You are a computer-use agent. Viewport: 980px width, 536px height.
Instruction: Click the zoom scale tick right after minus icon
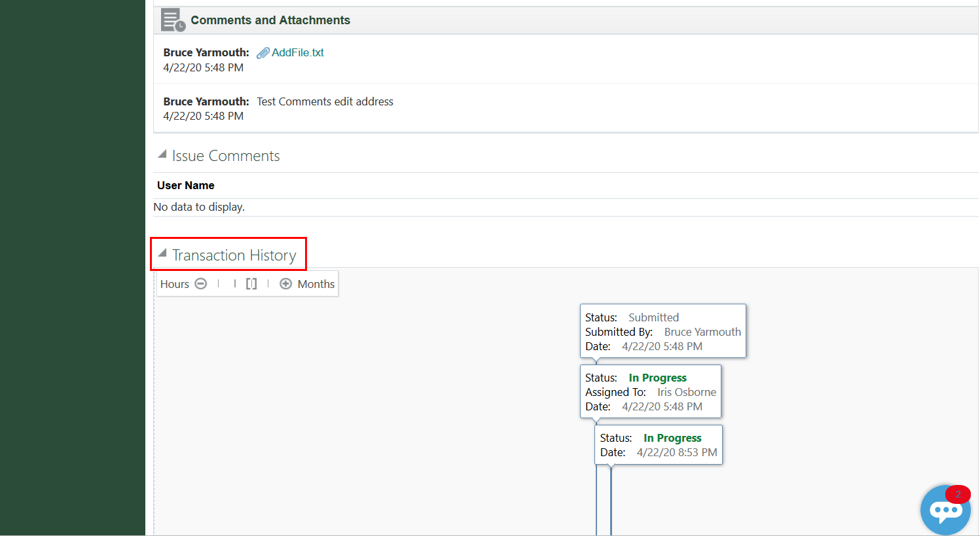[x=218, y=284]
